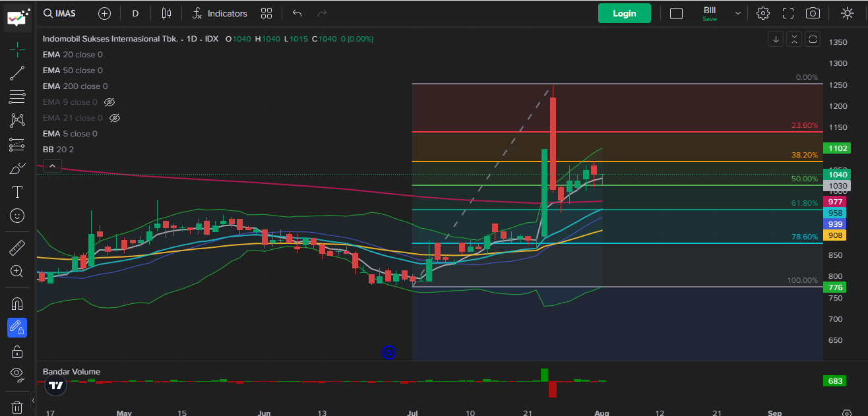Click the down-arrow pane button
The width and height of the screenshot is (868, 416).
tap(776, 40)
